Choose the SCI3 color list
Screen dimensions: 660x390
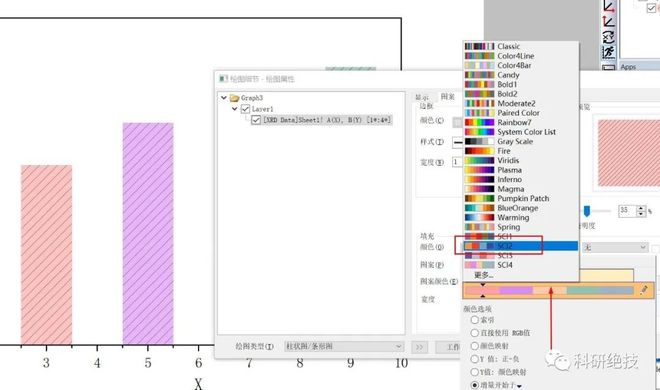(521, 255)
